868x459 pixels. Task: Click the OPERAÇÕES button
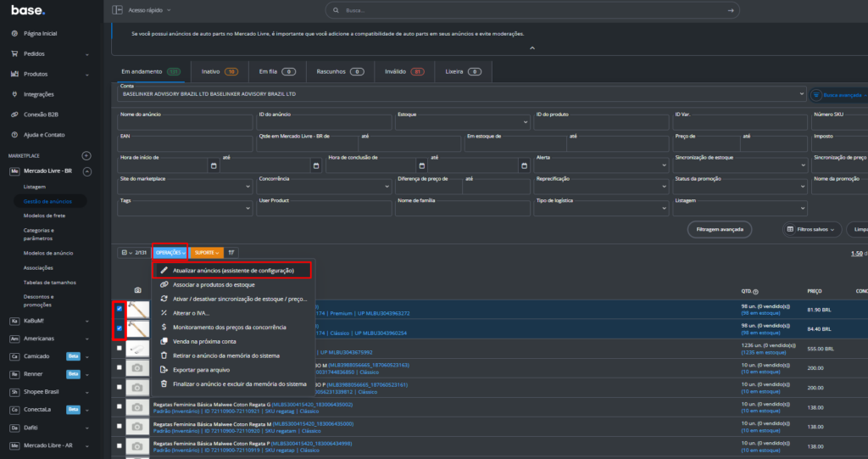pyautogui.click(x=170, y=253)
